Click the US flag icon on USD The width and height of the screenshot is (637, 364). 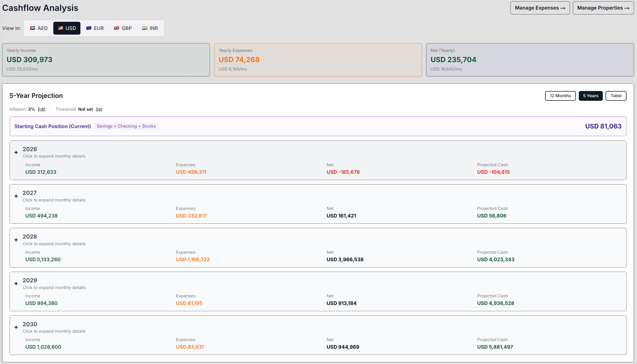[60, 28]
